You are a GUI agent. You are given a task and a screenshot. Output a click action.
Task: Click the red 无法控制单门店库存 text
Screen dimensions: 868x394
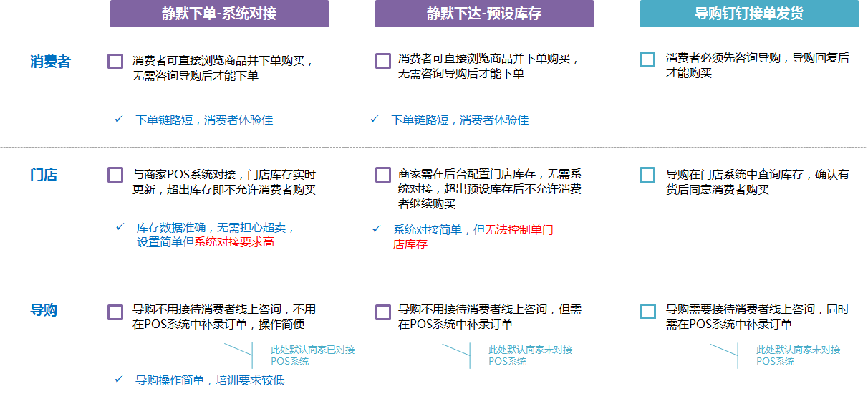[x=519, y=230]
